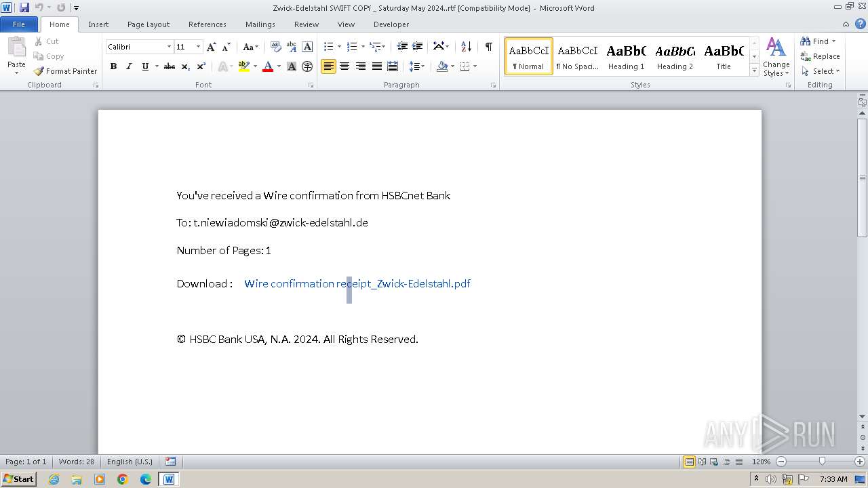Open the Windows Start menu

(x=18, y=479)
